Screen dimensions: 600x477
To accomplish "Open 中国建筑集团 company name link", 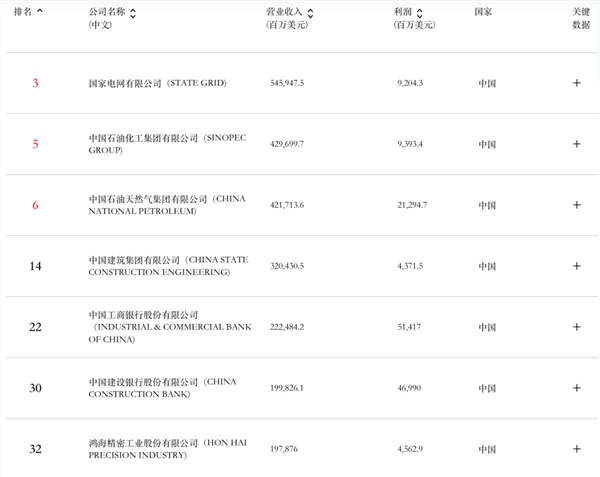I will coord(168,266).
